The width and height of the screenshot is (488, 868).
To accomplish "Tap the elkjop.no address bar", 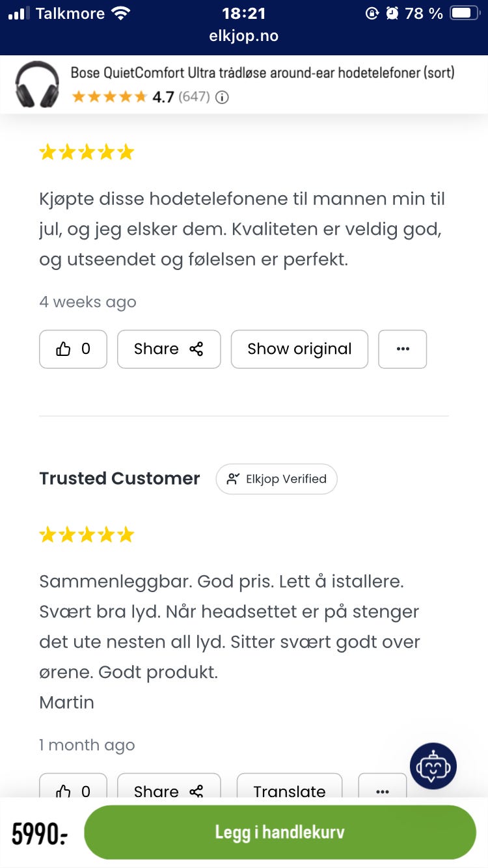I will click(244, 36).
